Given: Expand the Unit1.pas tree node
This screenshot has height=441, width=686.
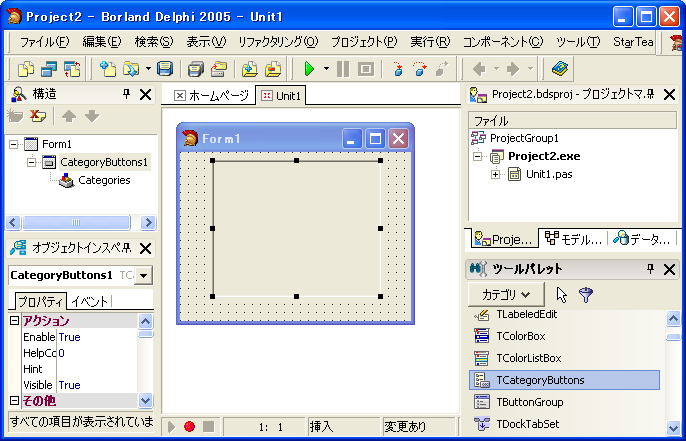Looking at the screenshot, I should click(495, 174).
